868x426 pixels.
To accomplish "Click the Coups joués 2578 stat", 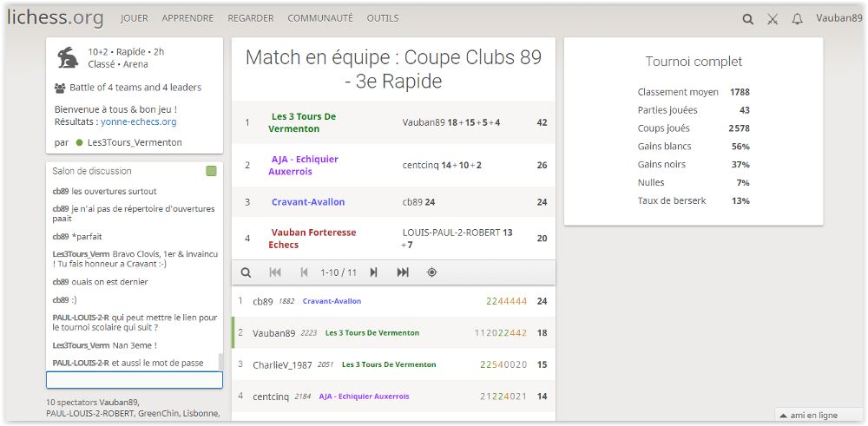I will [x=694, y=128].
